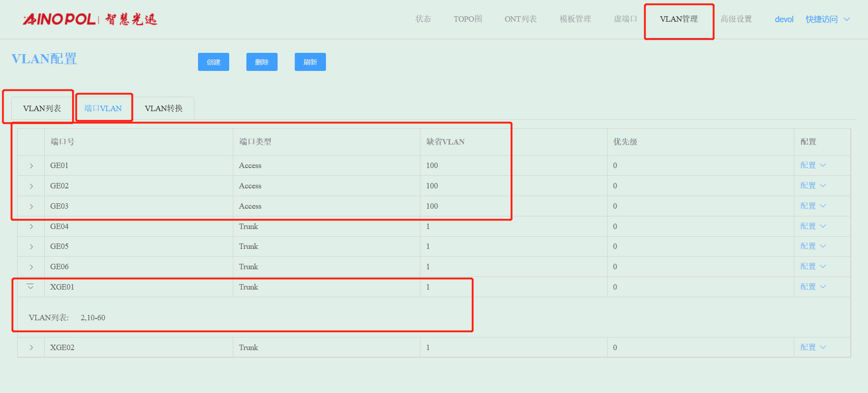Switch to the VLAN转换 tab
Image resolution: width=868 pixels, height=393 pixels.
pos(164,108)
